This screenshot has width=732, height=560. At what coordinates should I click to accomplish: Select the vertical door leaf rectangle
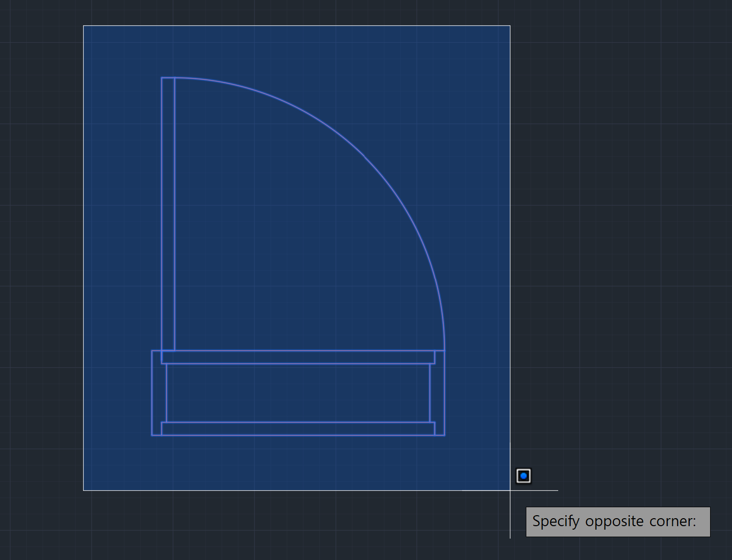[x=168, y=214]
